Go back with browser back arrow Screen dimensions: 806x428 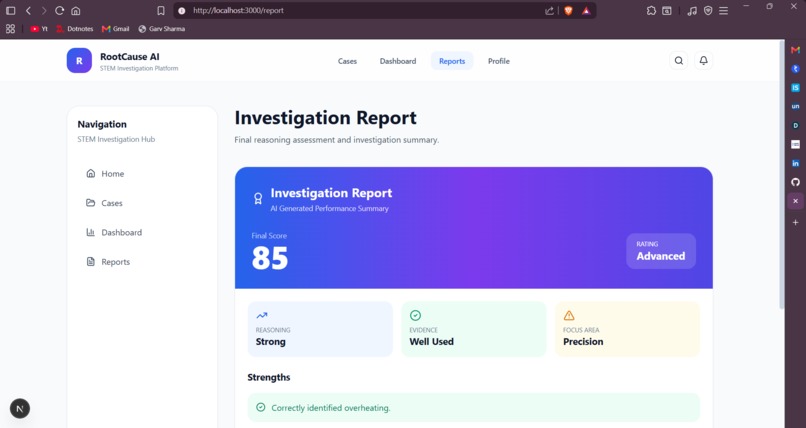[x=28, y=10]
